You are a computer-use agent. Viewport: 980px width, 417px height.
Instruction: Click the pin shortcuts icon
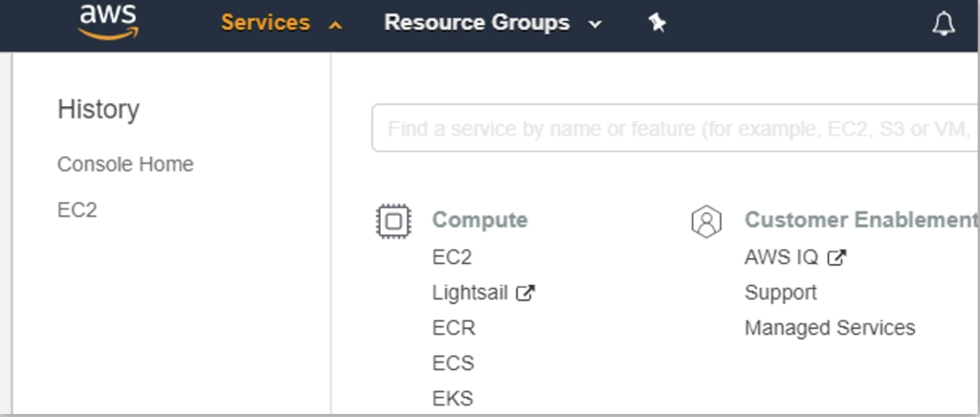point(657,24)
